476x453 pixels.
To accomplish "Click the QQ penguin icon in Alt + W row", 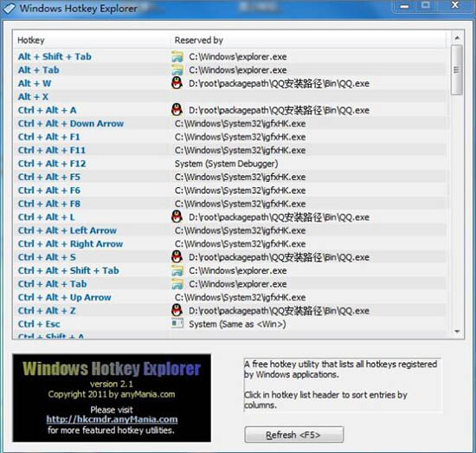I will 177,83.
